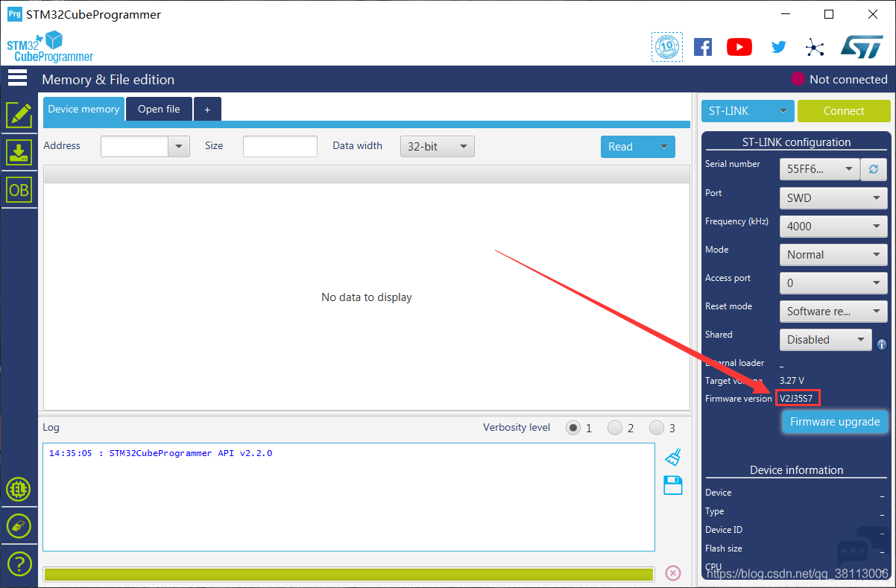This screenshot has height=588, width=896.
Task: Click the Firmware upgrade button
Action: pos(835,422)
